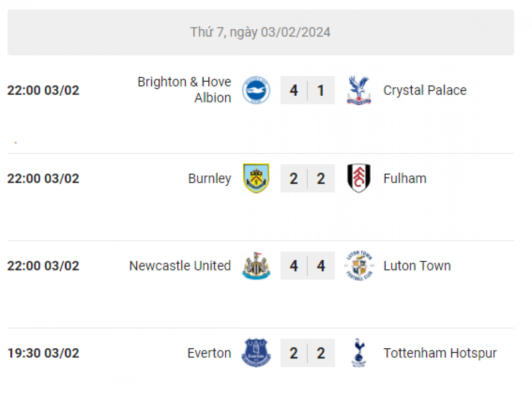The width and height of the screenshot is (532, 413).
Task: Click the Newcastle United crest
Action: 256,266
